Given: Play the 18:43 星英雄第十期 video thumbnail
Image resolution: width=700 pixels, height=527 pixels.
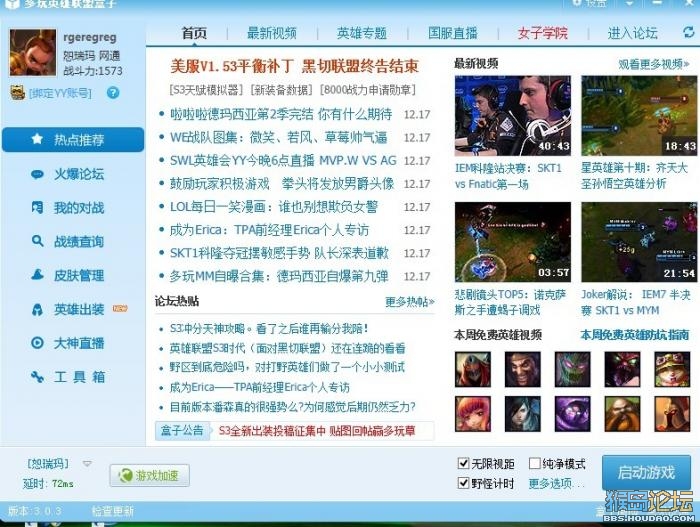Looking at the screenshot, I should click(x=639, y=115).
